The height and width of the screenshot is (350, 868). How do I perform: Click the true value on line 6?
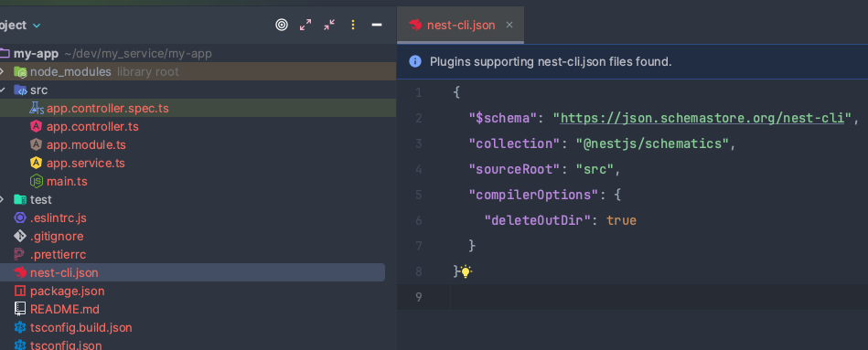pos(622,220)
